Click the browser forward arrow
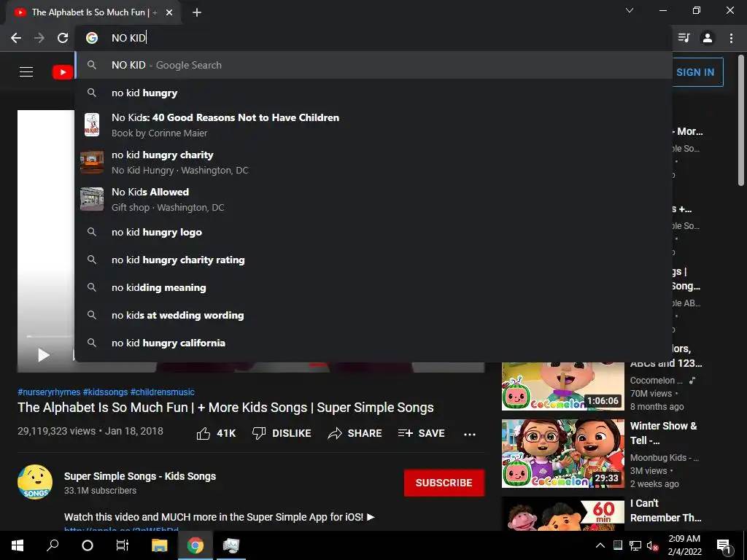Viewport: 747px width, 560px height. 39,38
